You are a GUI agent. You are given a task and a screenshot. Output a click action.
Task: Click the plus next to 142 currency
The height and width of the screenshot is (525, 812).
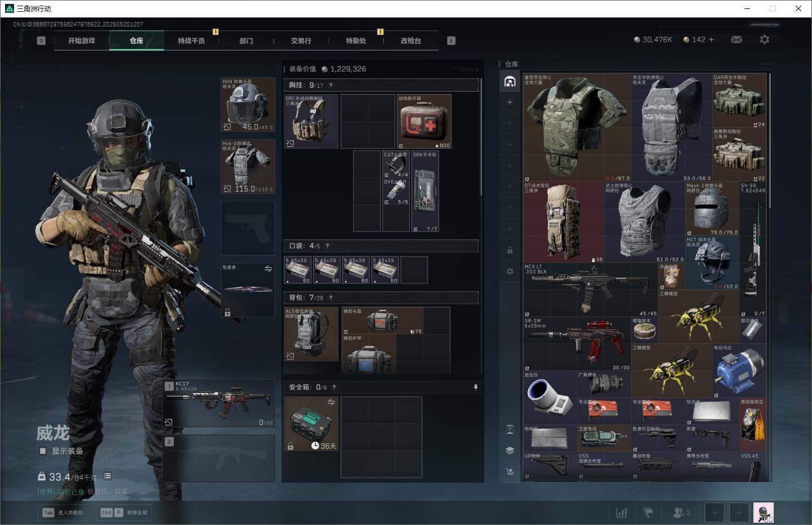coord(711,39)
